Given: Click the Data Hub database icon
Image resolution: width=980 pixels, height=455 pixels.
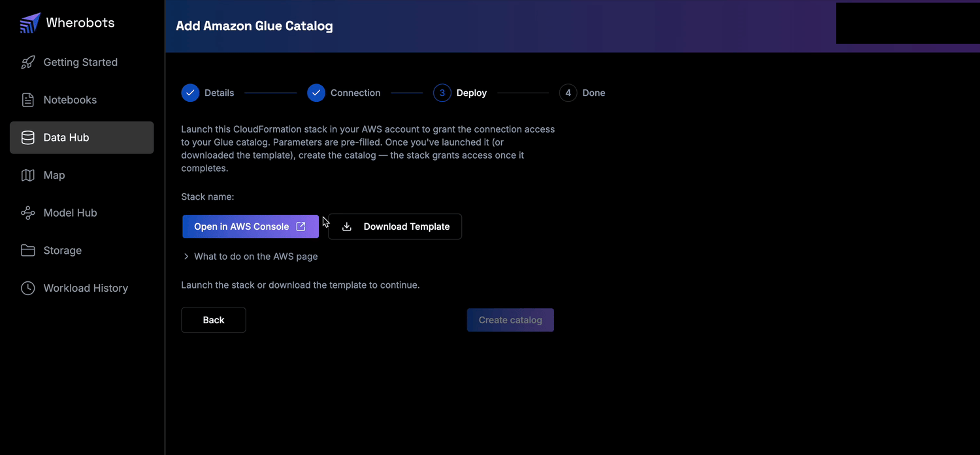Looking at the screenshot, I should (27, 138).
